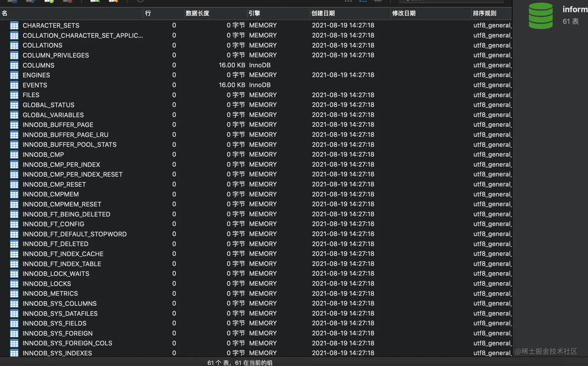The height and width of the screenshot is (366, 588).
Task: Click creation date in INNODB_METRICS row
Action: coord(343,294)
